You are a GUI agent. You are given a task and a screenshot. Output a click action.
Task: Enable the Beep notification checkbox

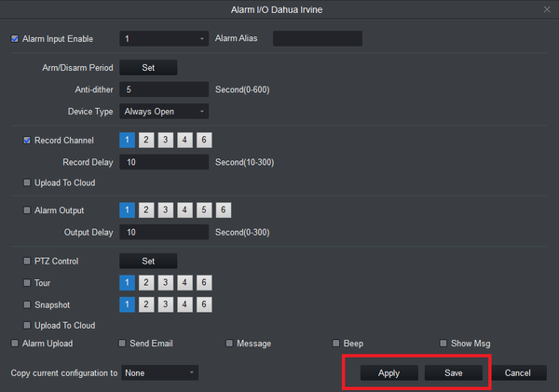tap(336, 344)
